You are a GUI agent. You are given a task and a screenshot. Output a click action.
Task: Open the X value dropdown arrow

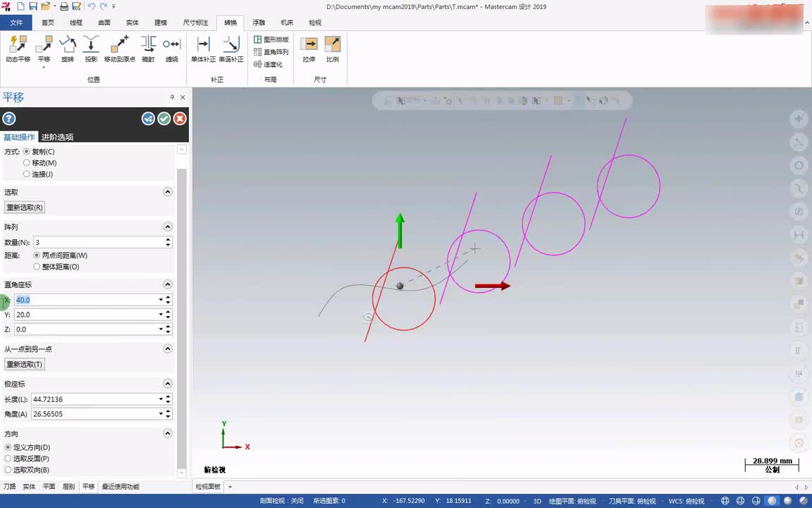[x=161, y=300]
